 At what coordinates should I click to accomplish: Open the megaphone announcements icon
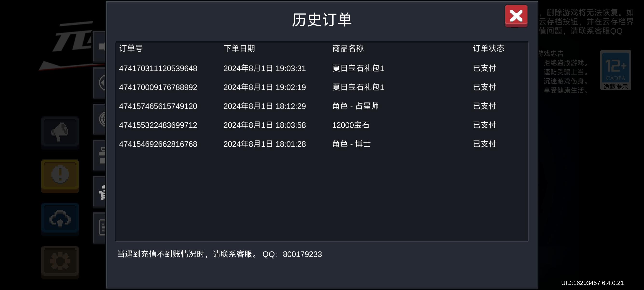click(60, 132)
